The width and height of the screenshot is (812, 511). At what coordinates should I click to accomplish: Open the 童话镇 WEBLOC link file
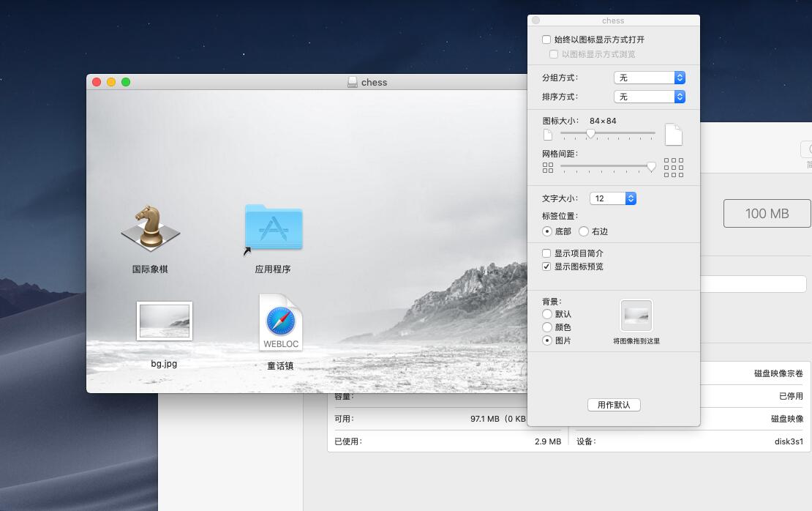point(281,321)
